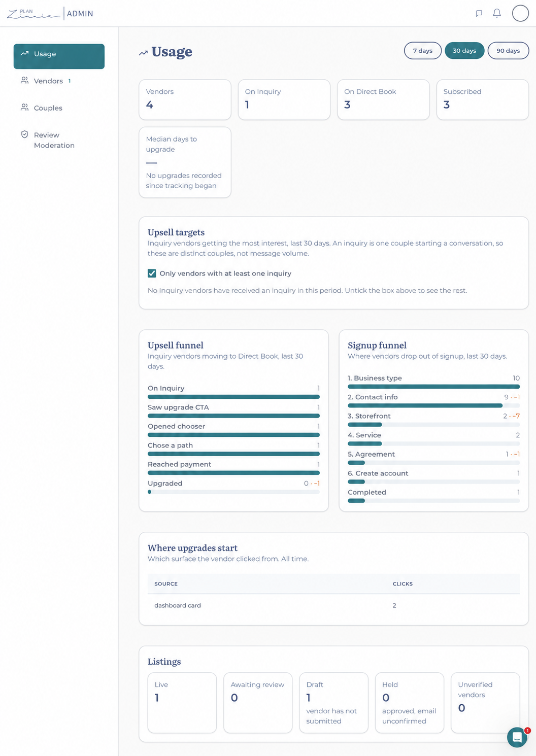Click the Live listings card
The height and width of the screenshot is (756, 536).
pyautogui.click(x=182, y=703)
